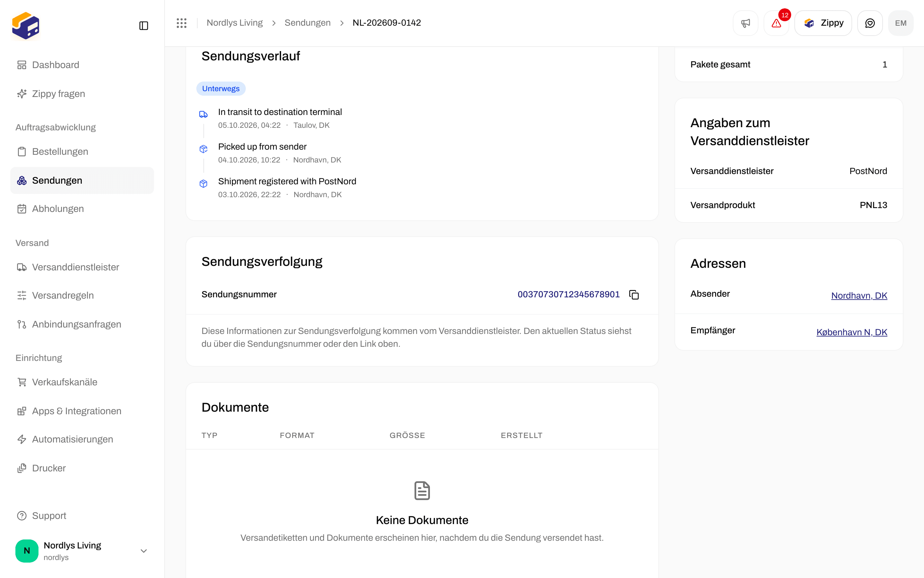Open Anbindungsanfragen page

(x=82, y=324)
